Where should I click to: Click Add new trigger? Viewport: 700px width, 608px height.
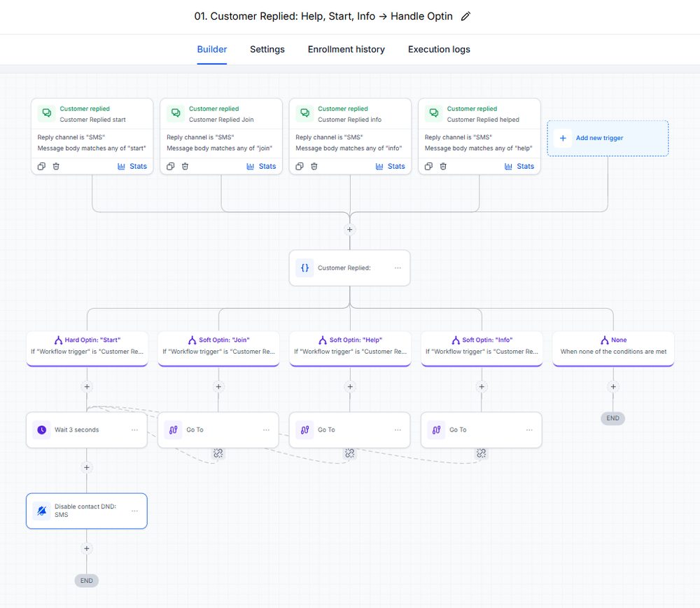[x=608, y=138]
